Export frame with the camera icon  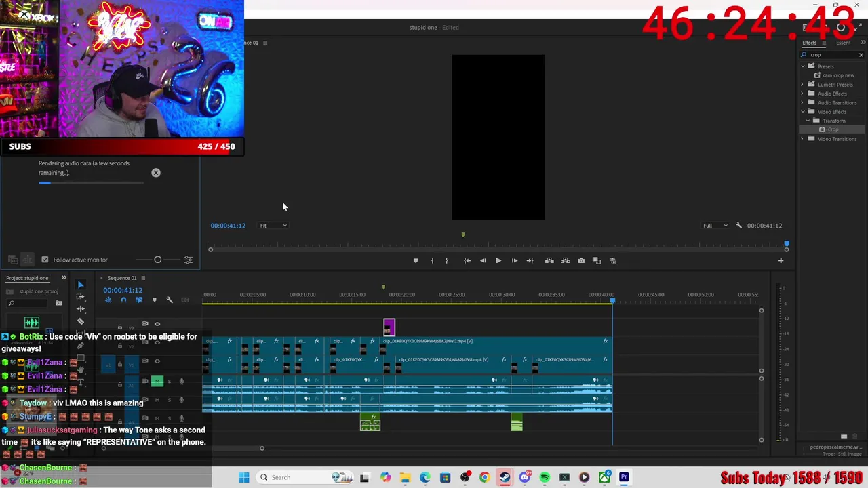tap(581, 260)
